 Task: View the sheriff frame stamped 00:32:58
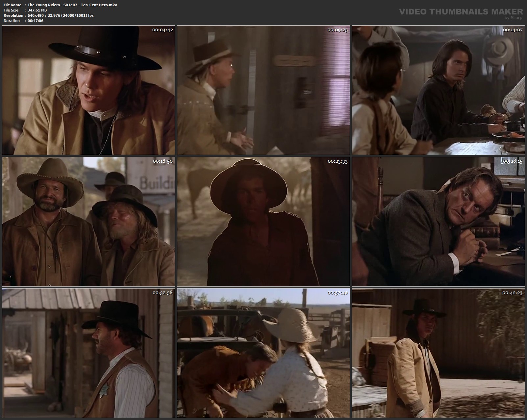88,353
